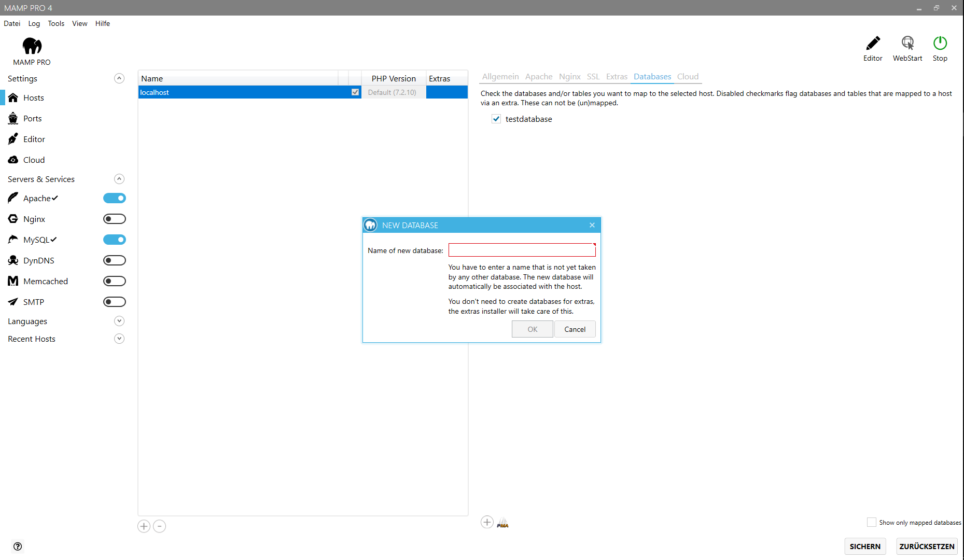
Task: Click the Apache feather icon
Action: click(13, 198)
